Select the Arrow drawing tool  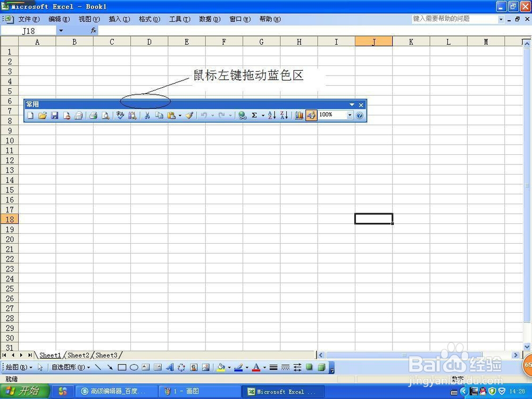pos(110,367)
